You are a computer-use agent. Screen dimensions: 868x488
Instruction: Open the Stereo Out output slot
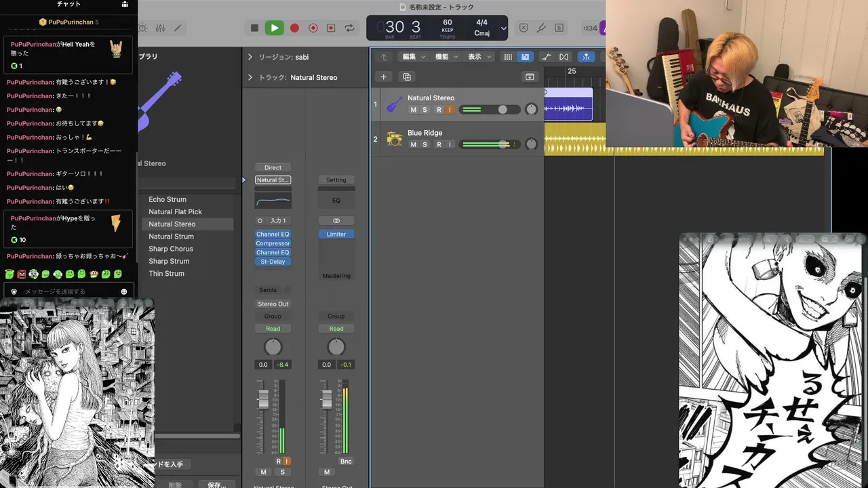[x=273, y=304]
